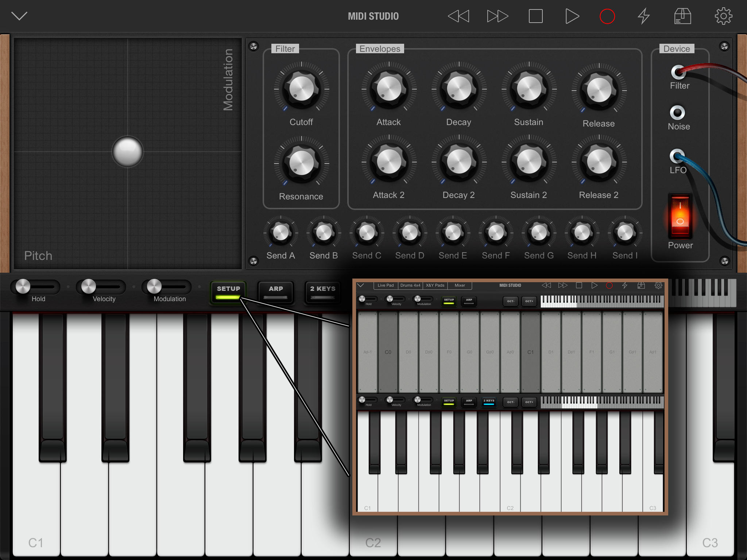Screen dimensions: 747x560
Task: Enable the ARP toggle button
Action: click(x=276, y=292)
